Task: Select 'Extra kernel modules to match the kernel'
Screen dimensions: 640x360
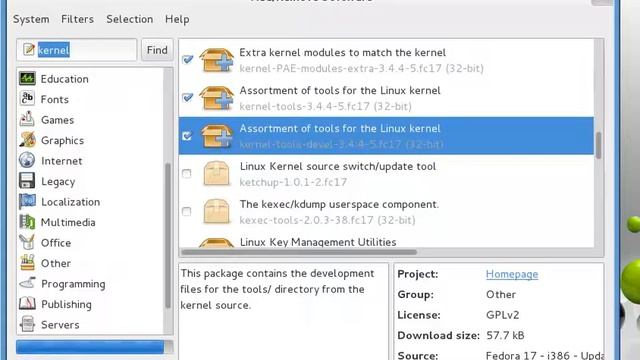Action: [342, 53]
